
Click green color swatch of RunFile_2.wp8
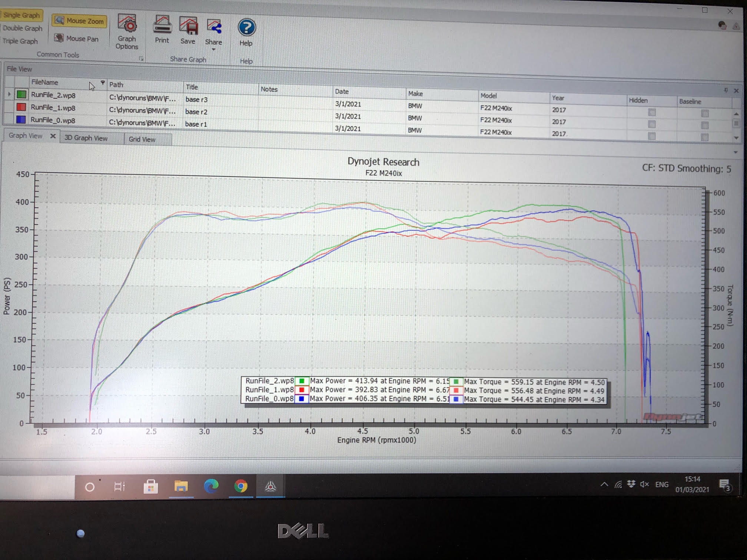(21, 94)
